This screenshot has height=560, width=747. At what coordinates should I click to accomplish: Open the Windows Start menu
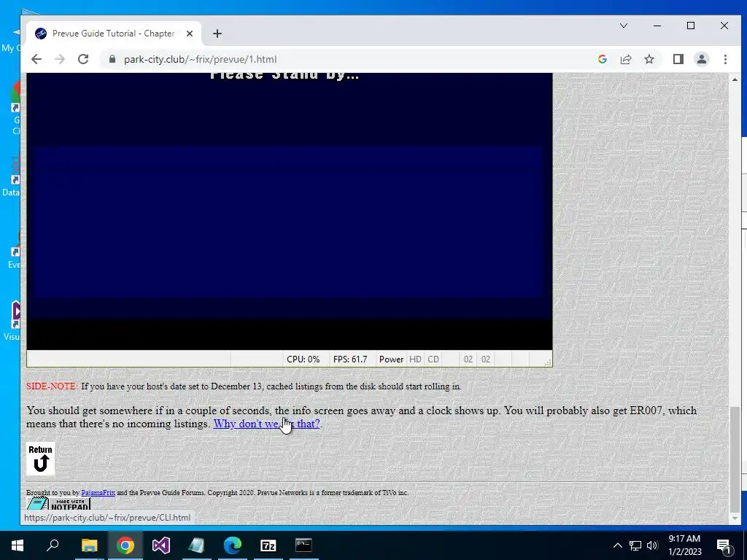click(18, 545)
